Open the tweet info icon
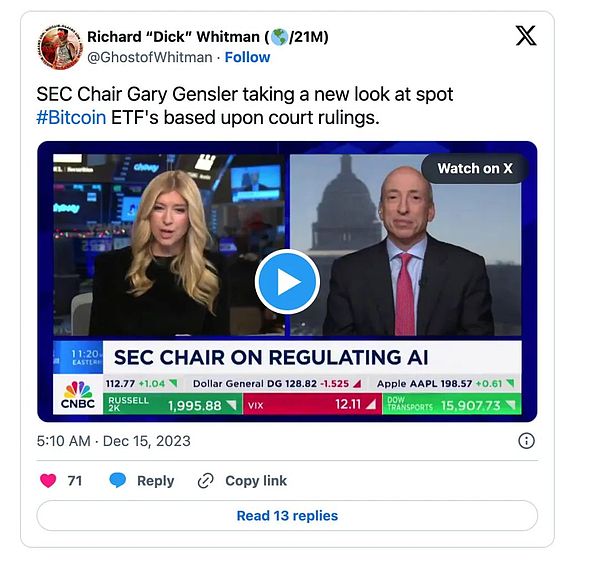This screenshot has width=600, height=574. 526,441
